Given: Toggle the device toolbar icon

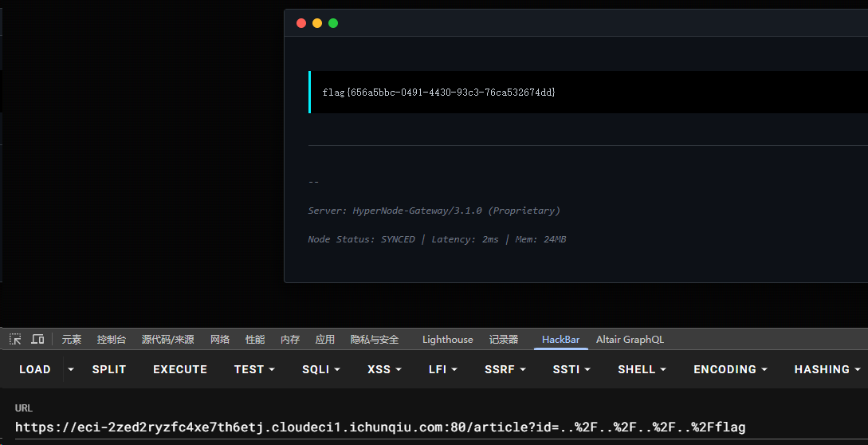Looking at the screenshot, I should coord(37,339).
